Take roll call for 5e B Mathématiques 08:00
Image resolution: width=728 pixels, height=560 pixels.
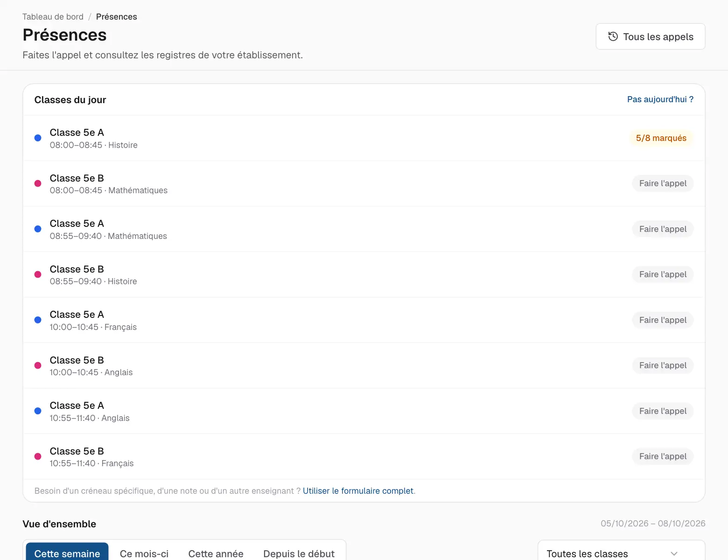coord(663,183)
